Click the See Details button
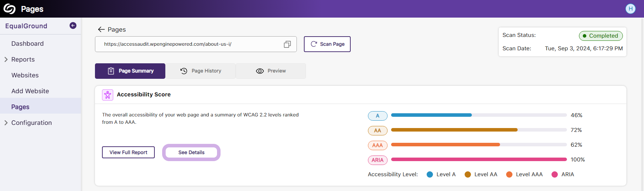Screen dimensions: 644x191 pyautogui.click(x=191, y=152)
